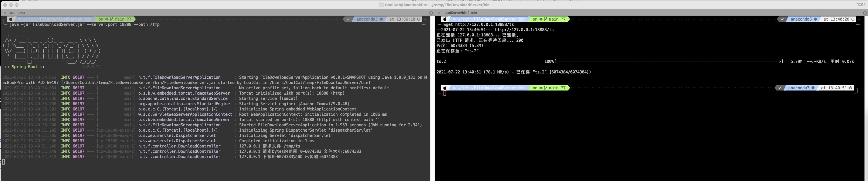The width and height of the screenshot is (868, 181).
Task: Click the 'Started FileDownloadServerApplication in 1.953 seconds' line
Action: tap(330, 125)
